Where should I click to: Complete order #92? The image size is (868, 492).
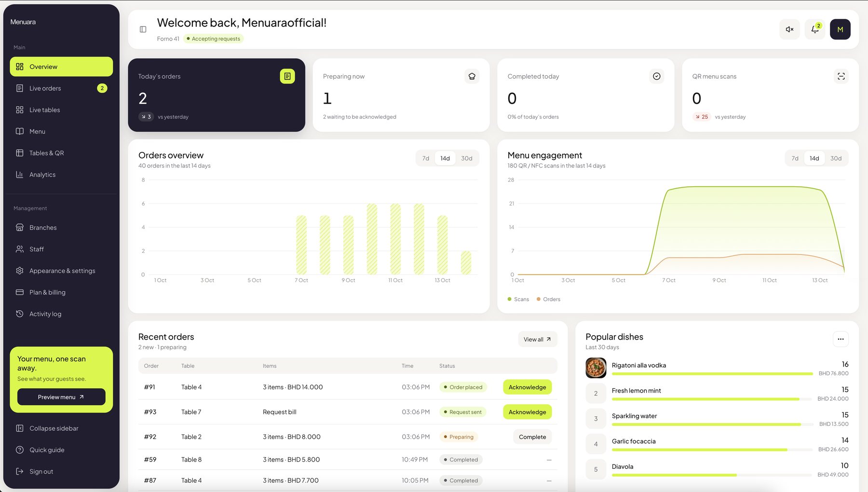point(532,437)
